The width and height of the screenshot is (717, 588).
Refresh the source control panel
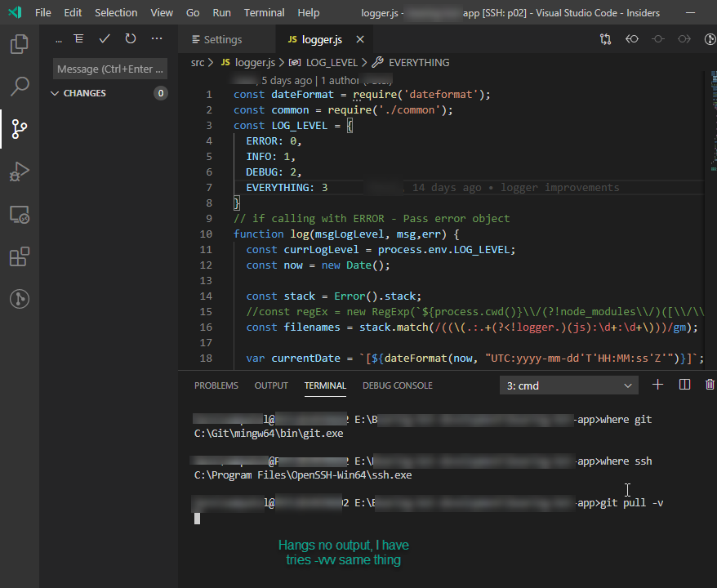point(131,38)
